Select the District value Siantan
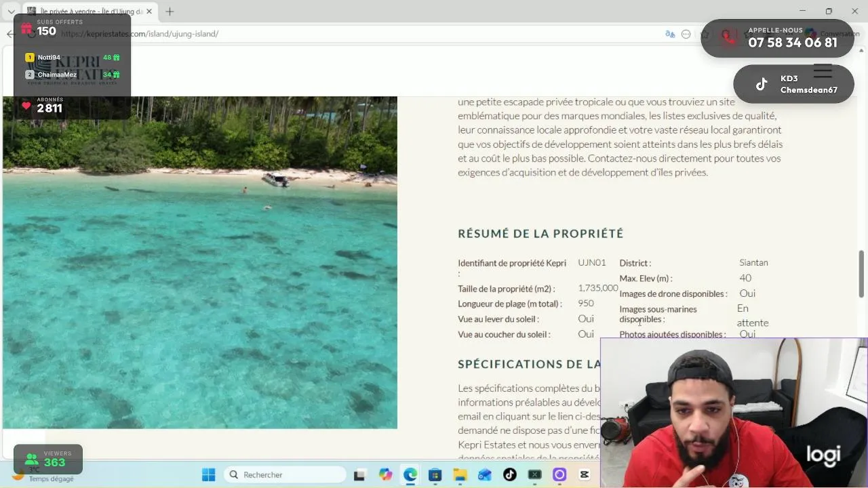 click(x=753, y=262)
